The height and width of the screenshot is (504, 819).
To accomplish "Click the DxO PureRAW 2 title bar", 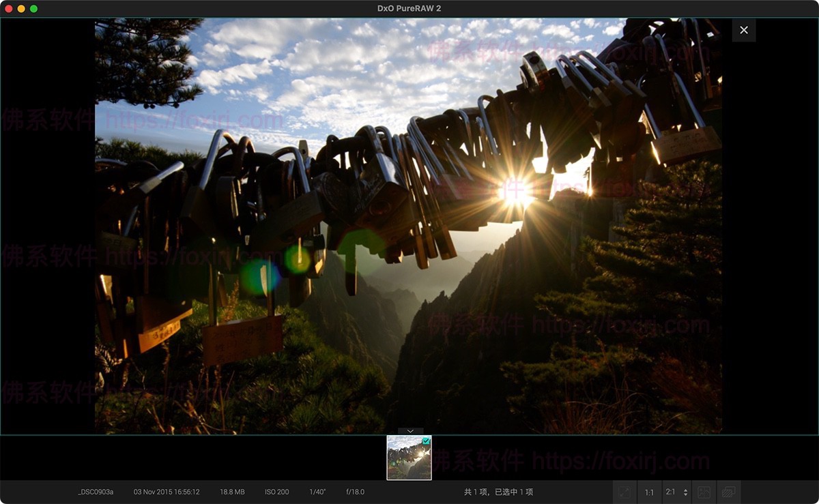I will (409, 9).
